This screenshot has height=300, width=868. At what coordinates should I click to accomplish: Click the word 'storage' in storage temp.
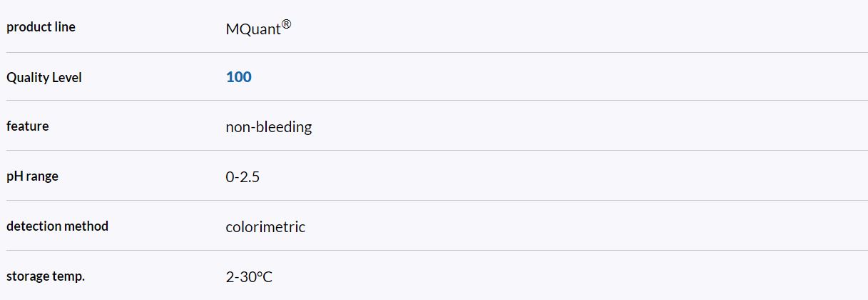tap(28, 276)
